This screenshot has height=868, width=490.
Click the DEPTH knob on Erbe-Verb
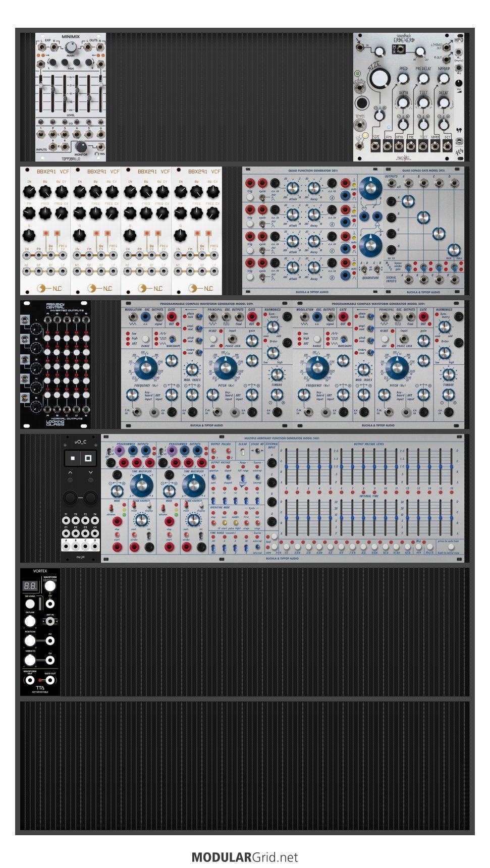click(x=403, y=102)
